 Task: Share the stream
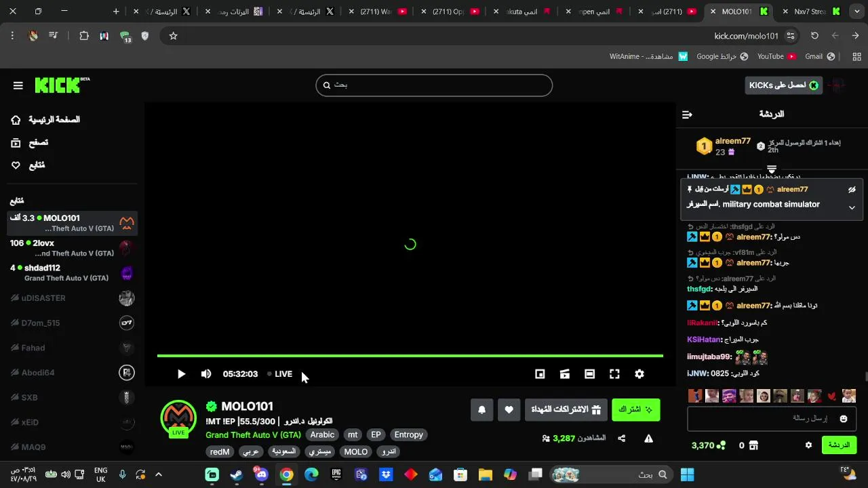(x=621, y=439)
